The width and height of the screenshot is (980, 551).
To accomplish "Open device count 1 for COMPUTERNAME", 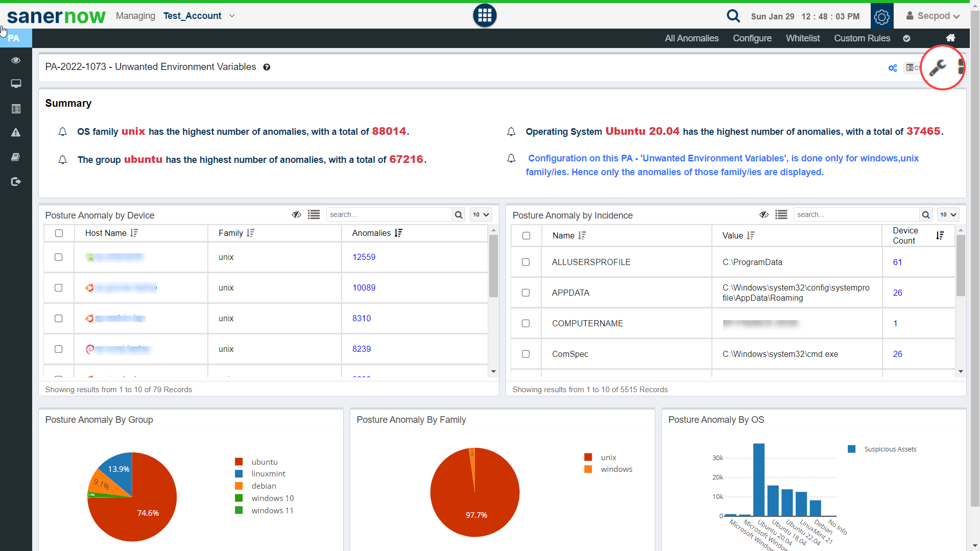I will (895, 323).
